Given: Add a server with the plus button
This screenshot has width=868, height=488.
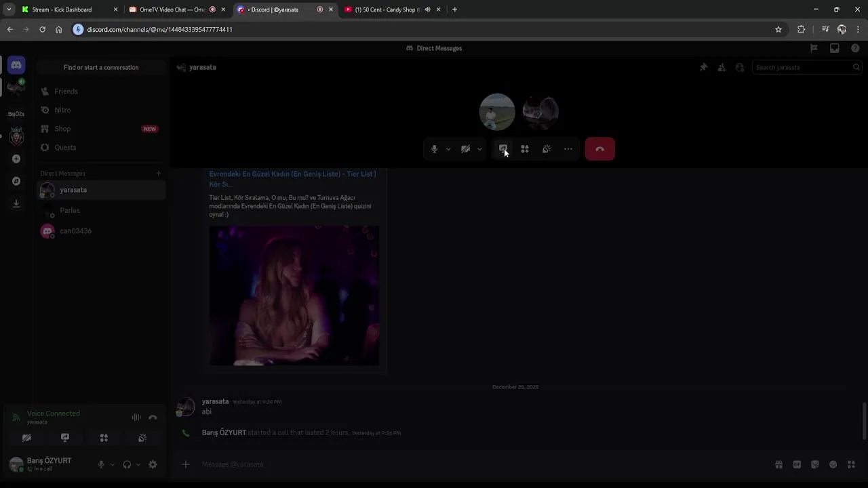Looking at the screenshot, I should [16, 159].
